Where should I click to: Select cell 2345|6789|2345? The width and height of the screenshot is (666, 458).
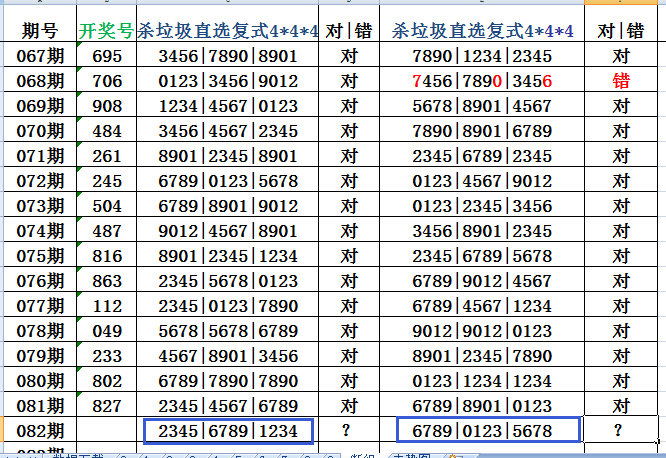point(482,156)
